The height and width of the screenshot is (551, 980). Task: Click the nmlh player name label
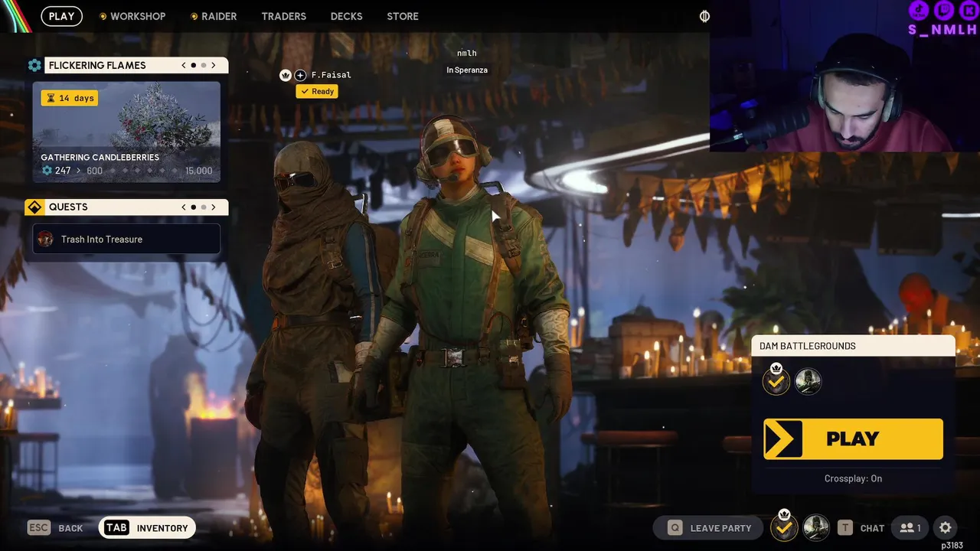[467, 53]
